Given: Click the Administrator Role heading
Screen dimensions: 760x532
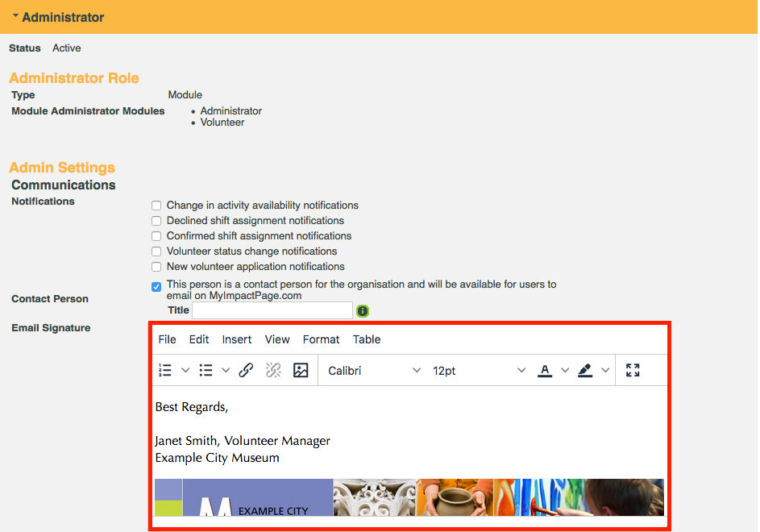Looking at the screenshot, I should [x=74, y=78].
